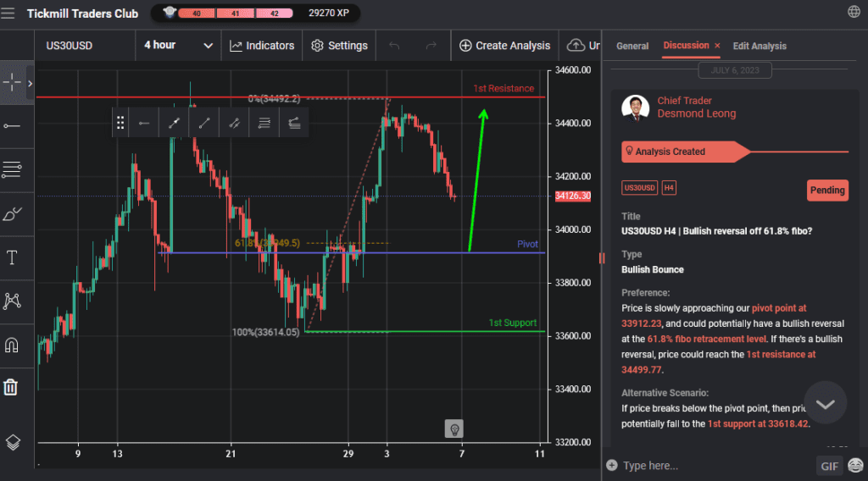This screenshot has width=868, height=481.
Task: Open the hamburger menu
Action: coord(8,13)
